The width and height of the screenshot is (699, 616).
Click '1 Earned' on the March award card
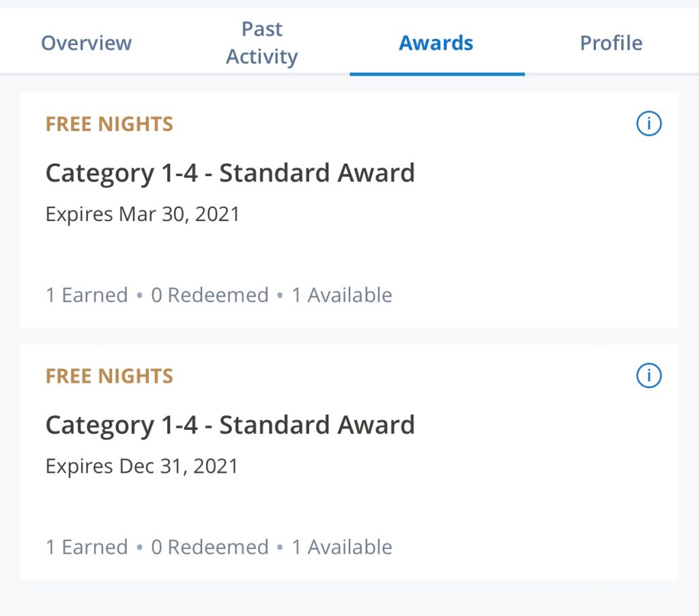coord(87,295)
